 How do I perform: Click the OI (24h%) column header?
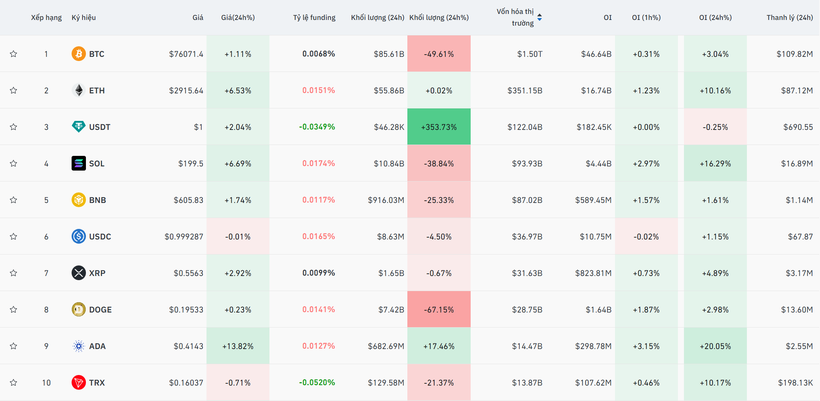715,17
